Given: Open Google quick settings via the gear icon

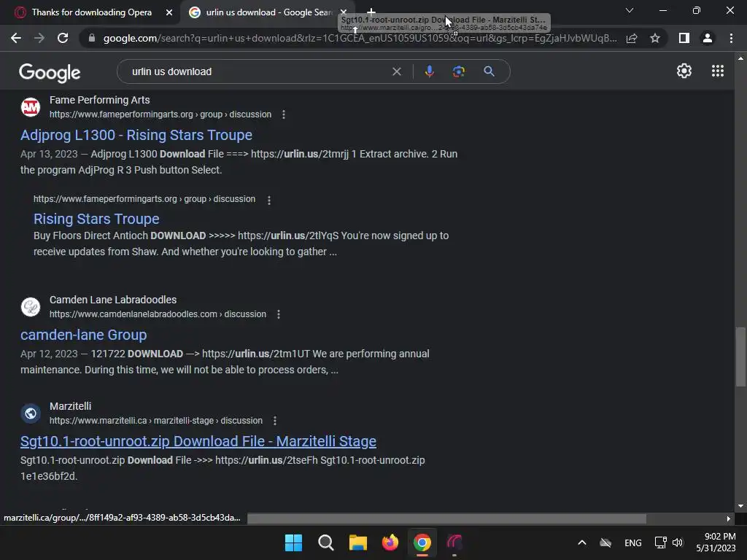Looking at the screenshot, I should 684,71.
